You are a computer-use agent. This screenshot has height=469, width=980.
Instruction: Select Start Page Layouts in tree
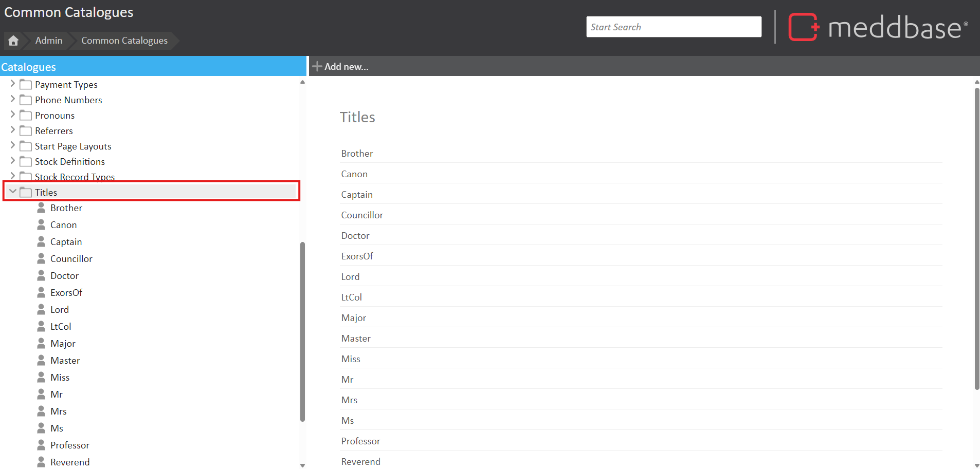click(73, 146)
